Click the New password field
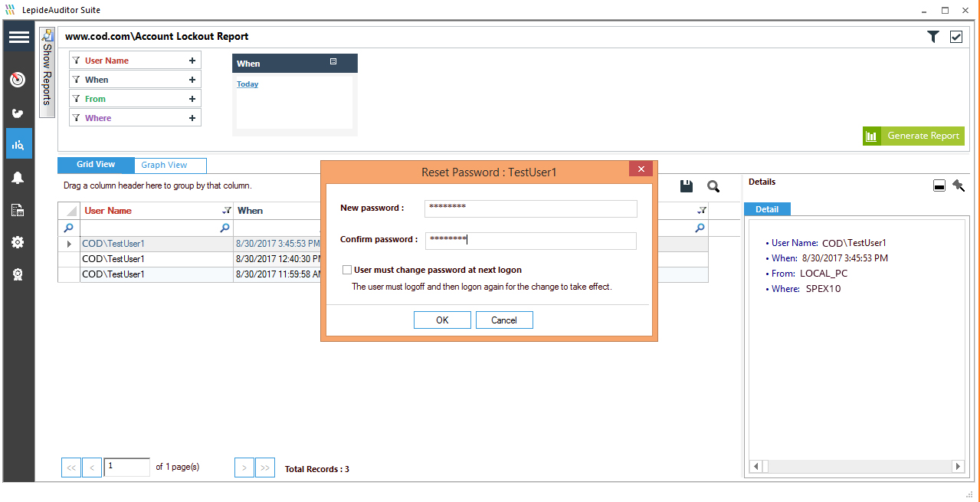 [531, 209]
